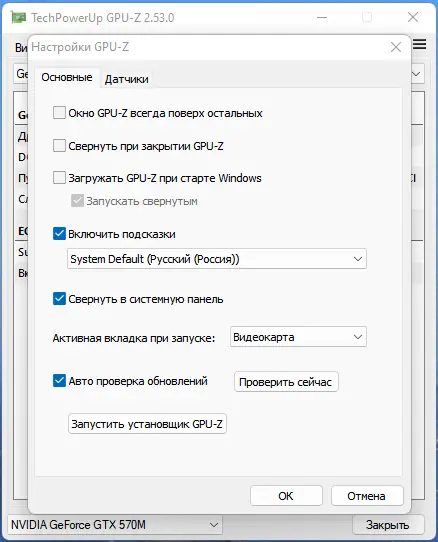Image resolution: width=438 pixels, height=542 pixels.
Task: Close the TechPowerUp GPU-Z main window
Action: pyautogui.click(x=413, y=17)
